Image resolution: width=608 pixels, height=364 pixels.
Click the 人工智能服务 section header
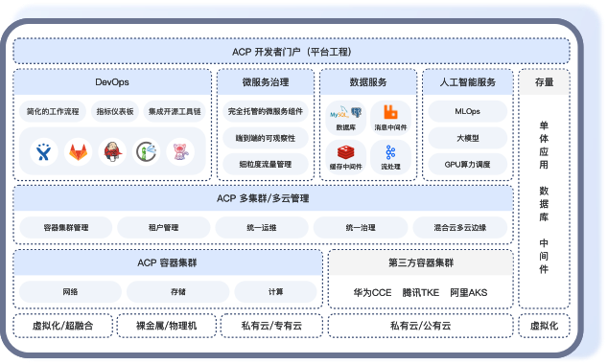pyautogui.click(x=468, y=82)
